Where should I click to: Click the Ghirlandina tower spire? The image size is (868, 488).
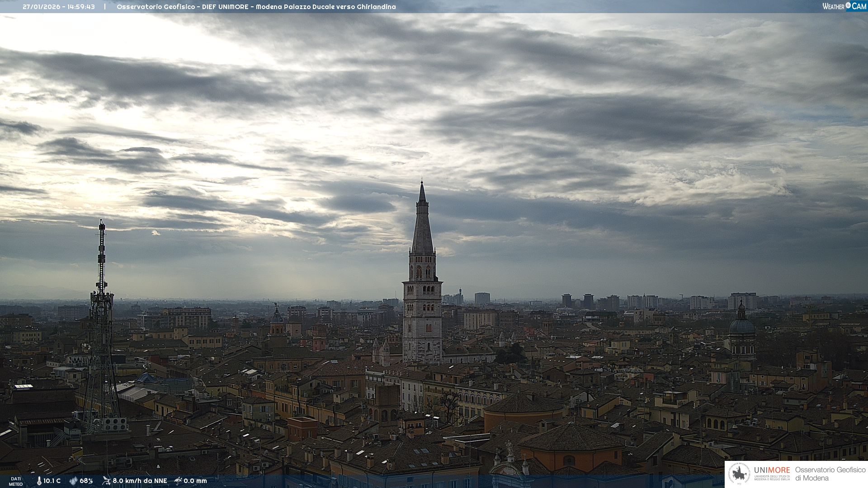(x=422, y=226)
